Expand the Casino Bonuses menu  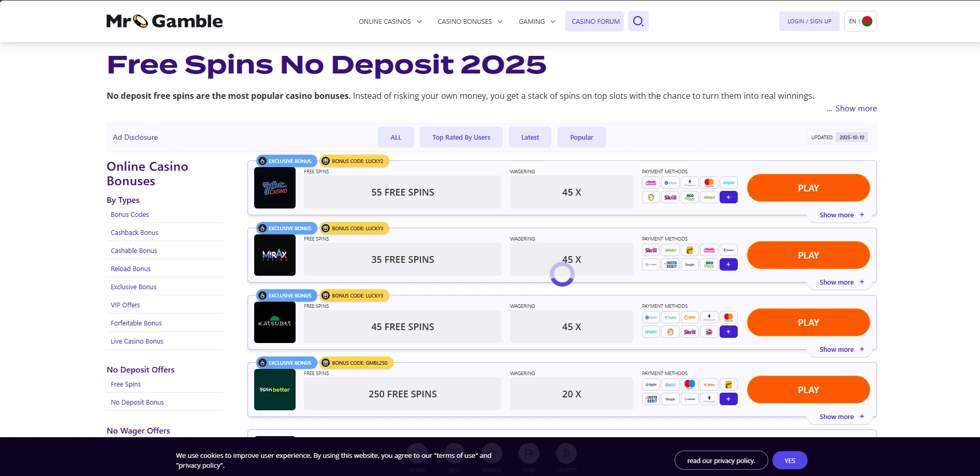[470, 21]
